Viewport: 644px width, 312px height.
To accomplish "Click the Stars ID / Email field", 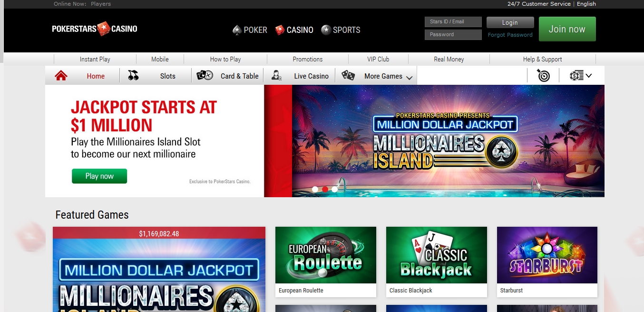I will click(x=453, y=22).
